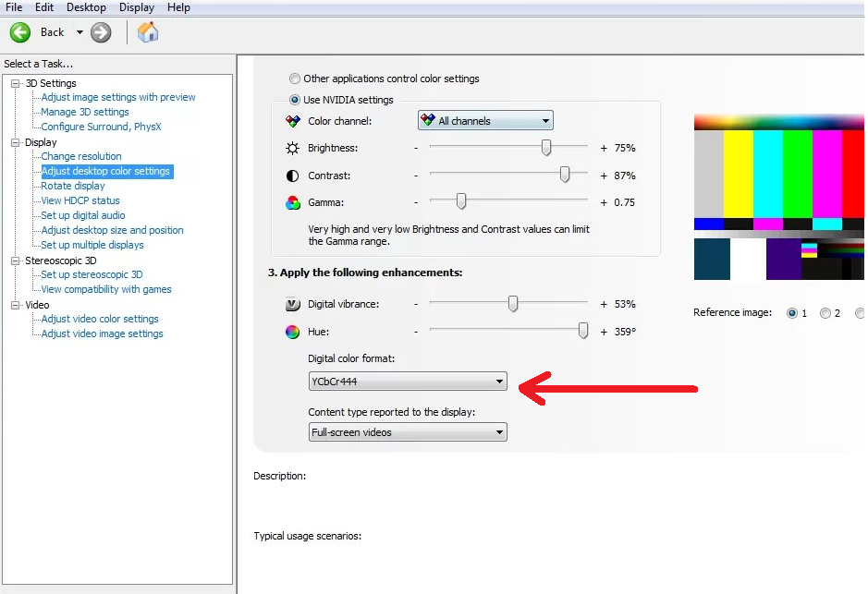
Task: Click the Digital vibrance minus sign
Action: point(416,304)
